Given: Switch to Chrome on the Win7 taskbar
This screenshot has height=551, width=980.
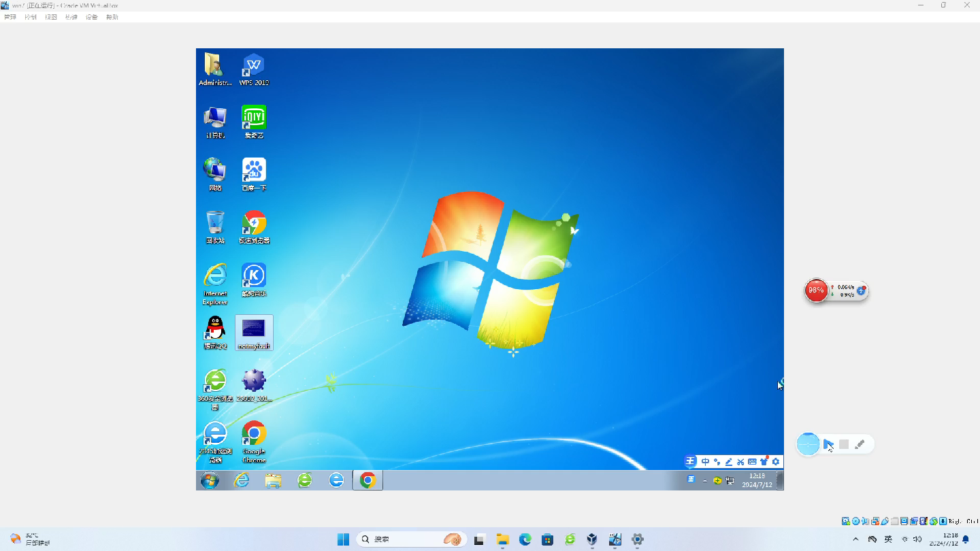Looking at the screenshot, I should point(367,480).
